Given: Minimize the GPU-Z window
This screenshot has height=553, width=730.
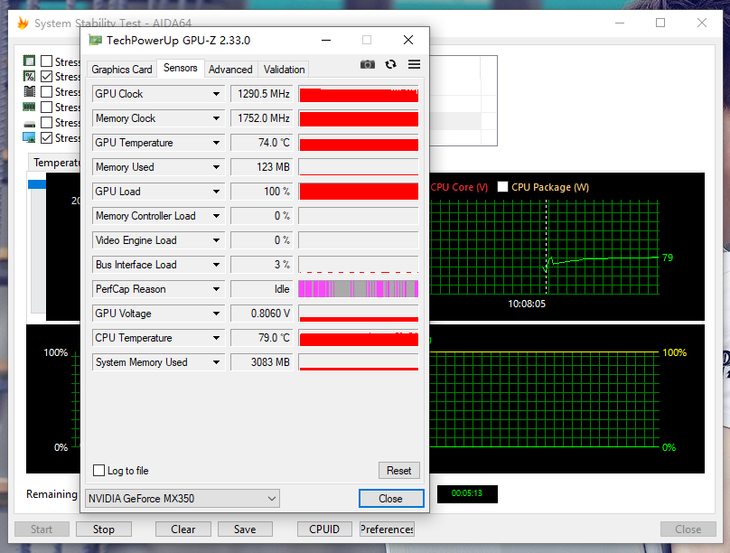Looking at the screenshot, I should coord(326,40).
